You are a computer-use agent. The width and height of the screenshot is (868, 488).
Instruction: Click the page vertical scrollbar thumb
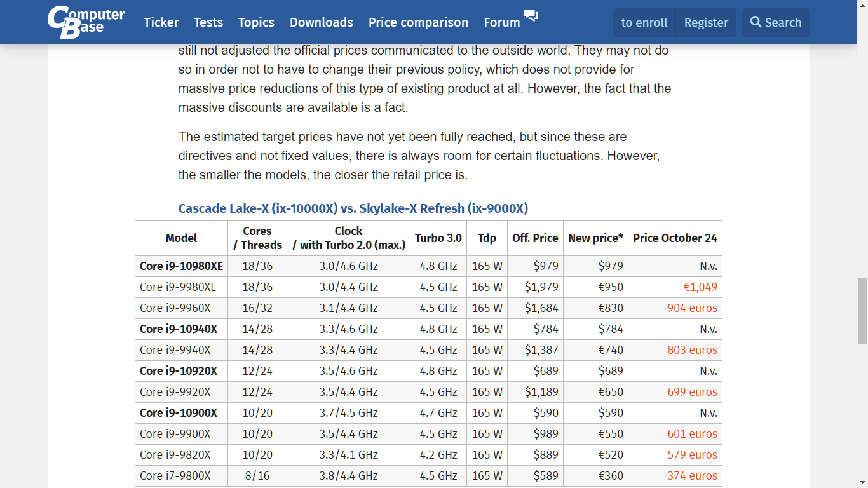point(862,311)
